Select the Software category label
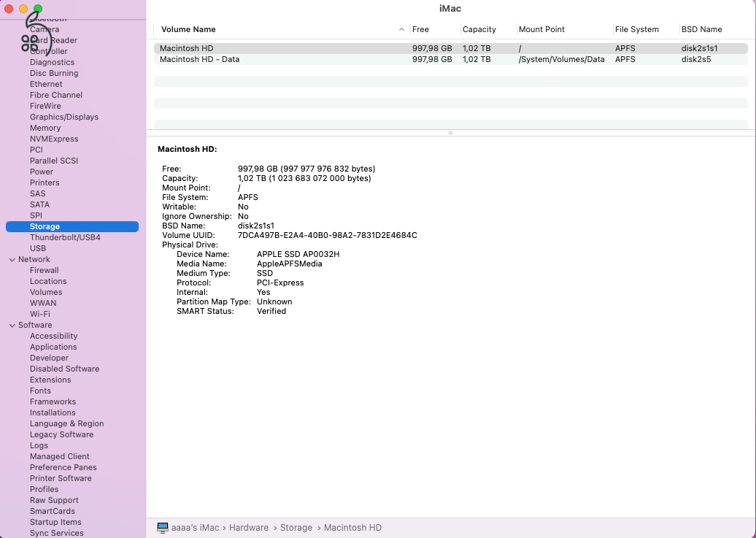Image resolution: width=756 pixels, height=538 pixels. coord(35,326)
